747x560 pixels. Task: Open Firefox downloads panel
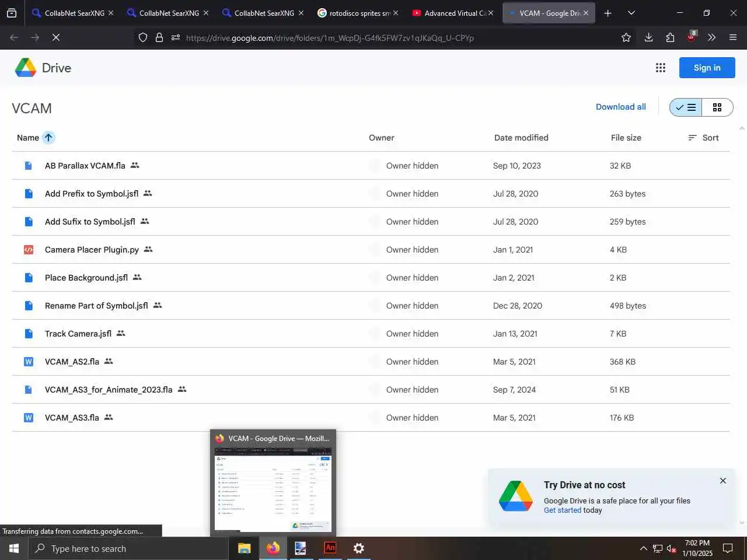point(648,37)
